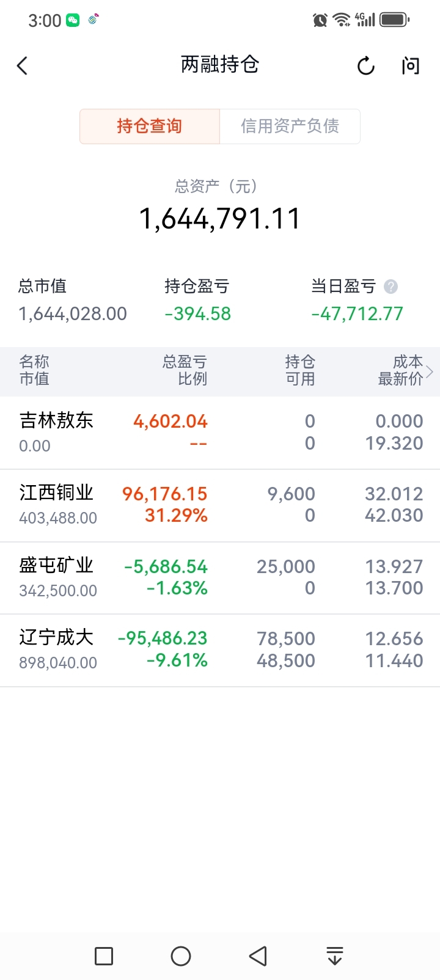This screenshot has width=440, height=980.
Task: Switch to 信用资产负债 tab
Action: 290,126
